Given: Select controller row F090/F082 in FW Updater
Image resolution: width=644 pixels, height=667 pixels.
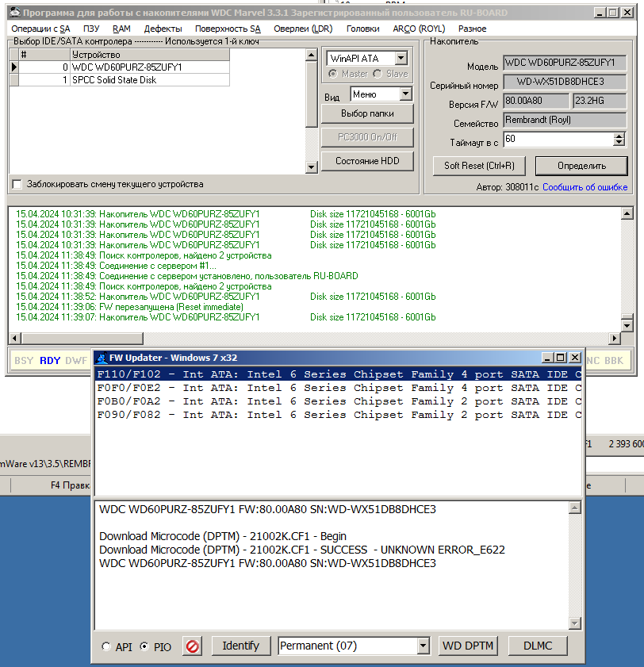Looking at the screenshot, I should [x=339, y=415].
